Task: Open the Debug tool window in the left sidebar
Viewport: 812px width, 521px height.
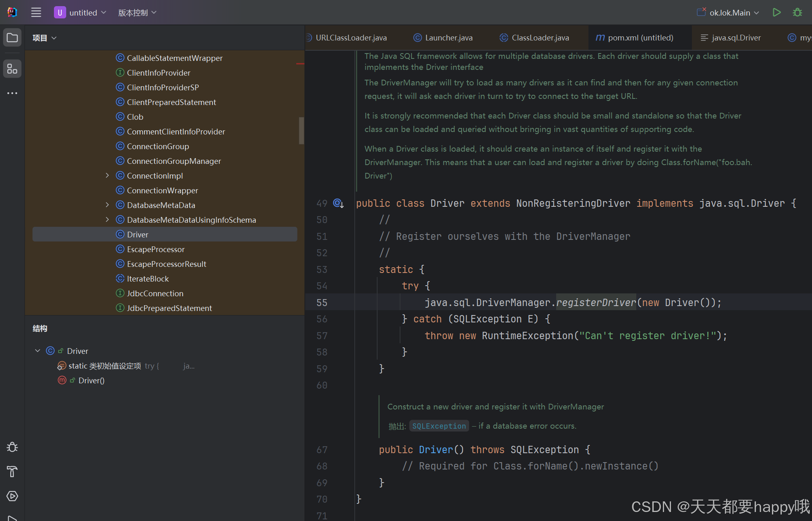Action: 12,447
